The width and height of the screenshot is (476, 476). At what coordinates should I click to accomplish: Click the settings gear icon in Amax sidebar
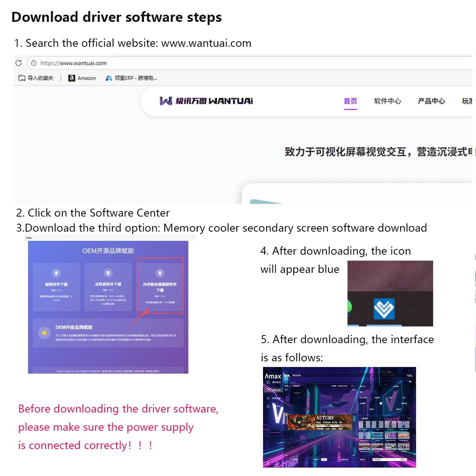click(x=268, y=398)
